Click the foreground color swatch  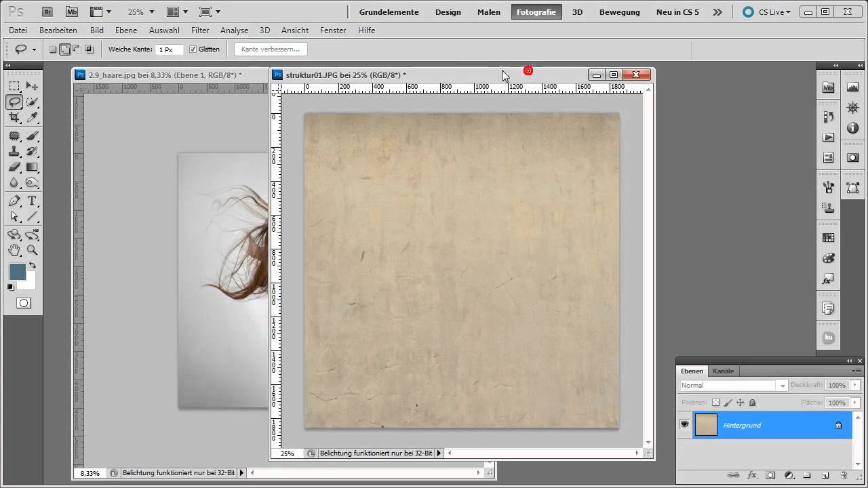tap(18, 272)
